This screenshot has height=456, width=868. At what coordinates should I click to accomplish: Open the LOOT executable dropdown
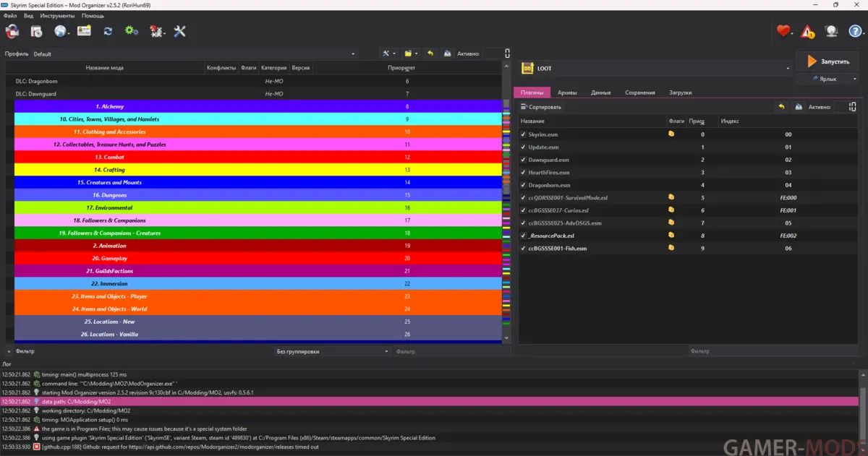pyautogui.click(x=655, y=69)
